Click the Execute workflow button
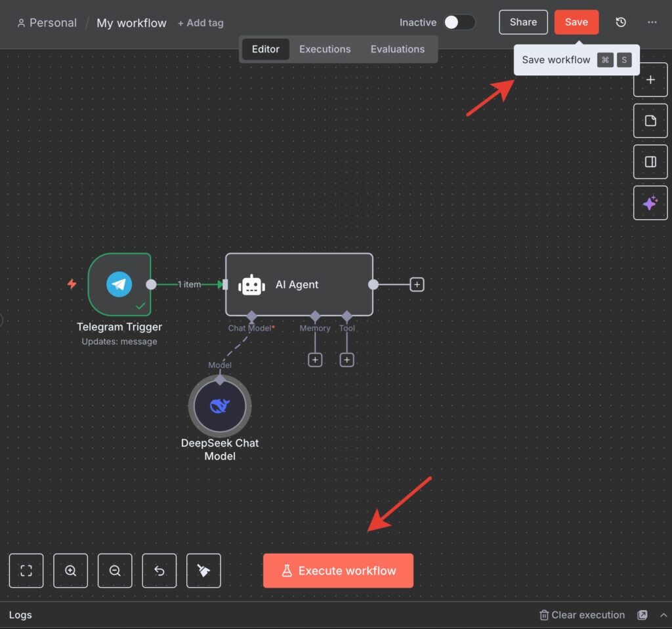This screenshot has width=672, height=629. pyautogui.click(x=338, y=571)
